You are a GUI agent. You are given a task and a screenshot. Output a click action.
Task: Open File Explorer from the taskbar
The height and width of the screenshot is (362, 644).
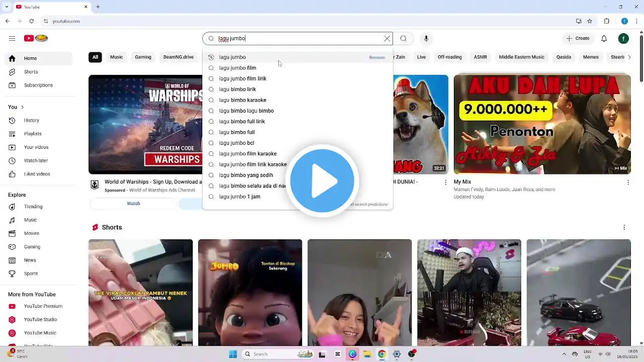click(x=367, y=354)
